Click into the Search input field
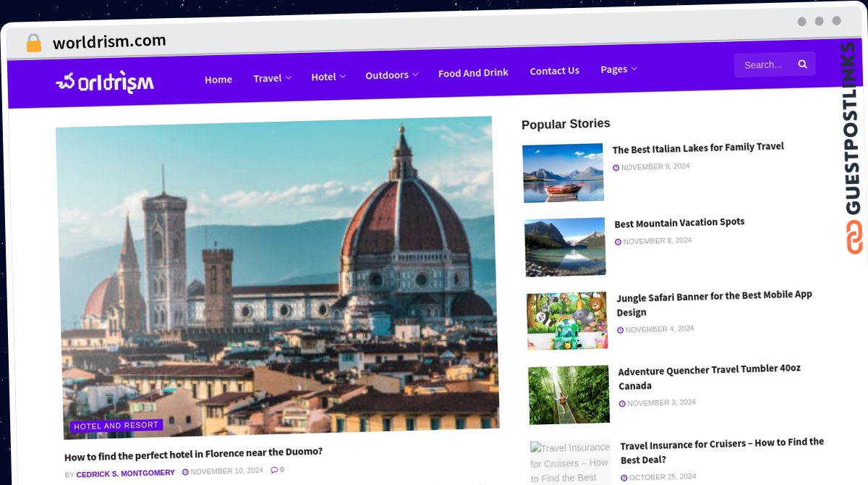The height and width of the screenshot is (485, 868). [x=764, y=64]
